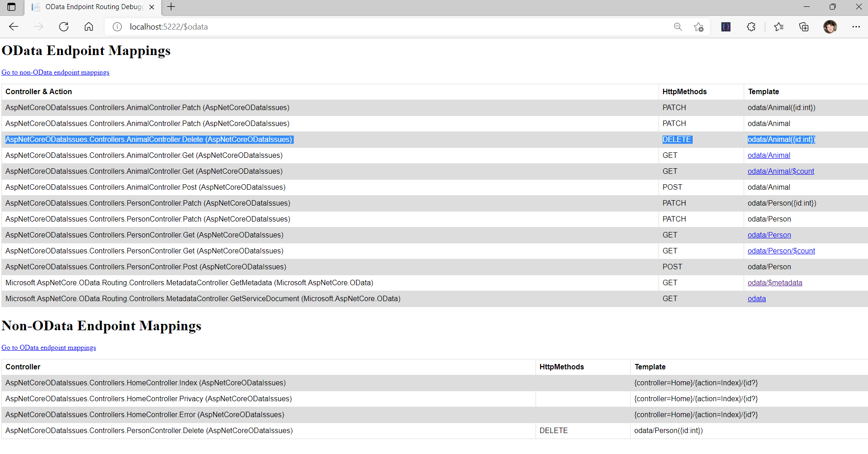Open the Extensions puzzle-piece icon
The image size is (868, 454).
751,26
